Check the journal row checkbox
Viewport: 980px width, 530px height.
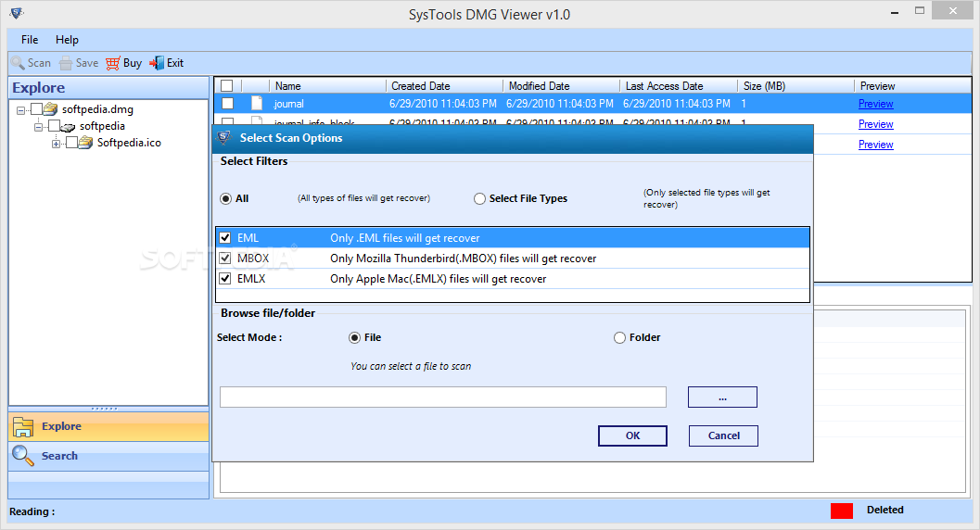(x=227, y=104)
